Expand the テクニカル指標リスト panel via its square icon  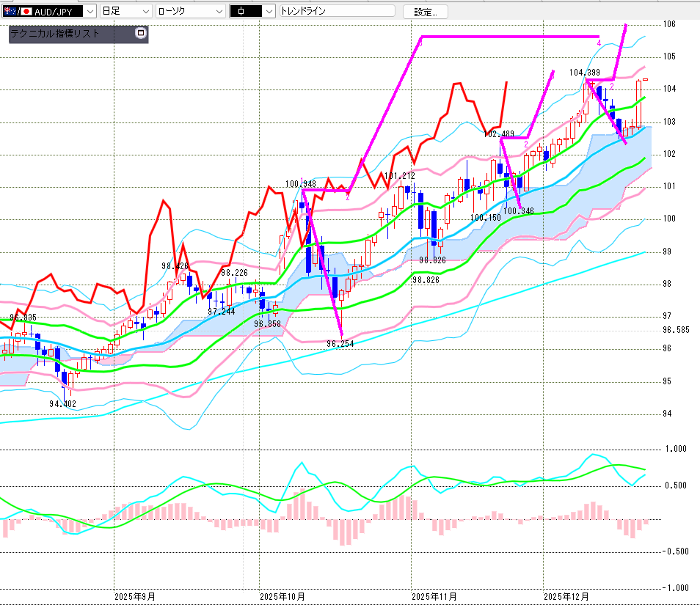(x=141, y=34)
